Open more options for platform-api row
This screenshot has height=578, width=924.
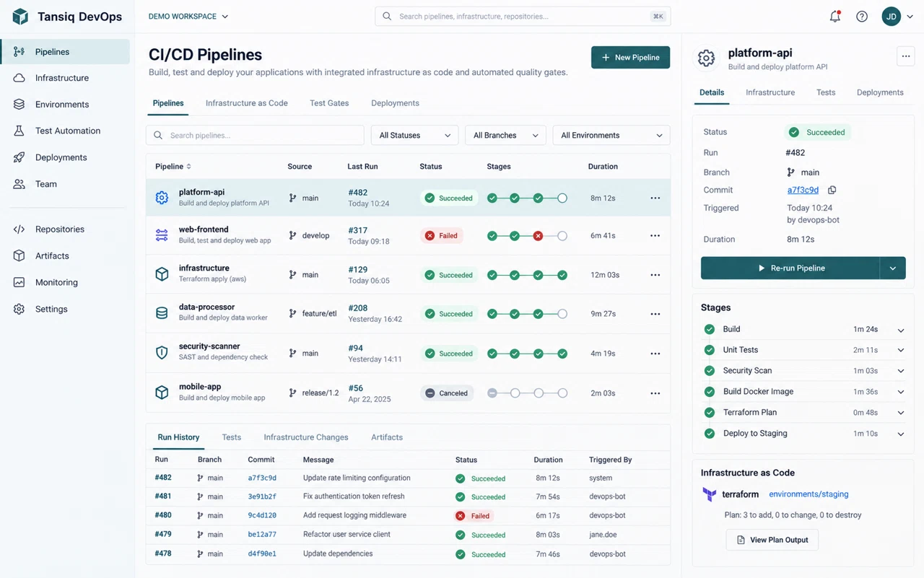click(x=655, y=198)
